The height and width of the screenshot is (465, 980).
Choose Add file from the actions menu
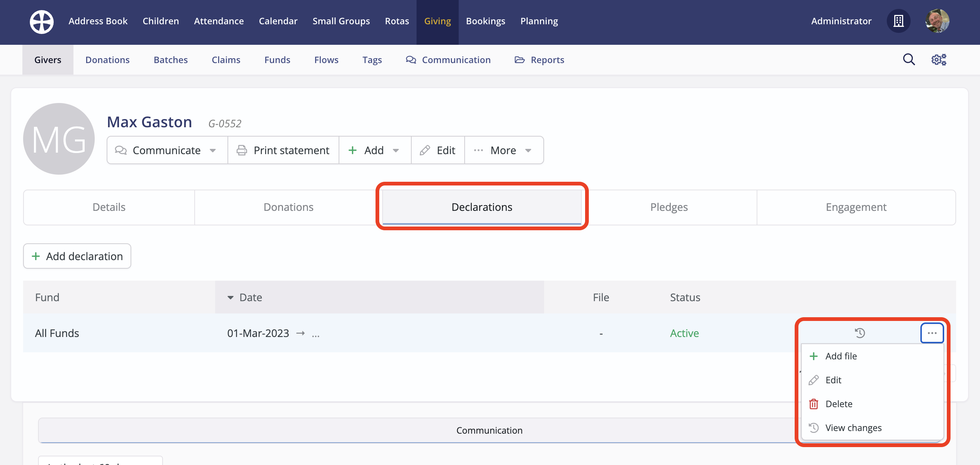coord(841,356)
